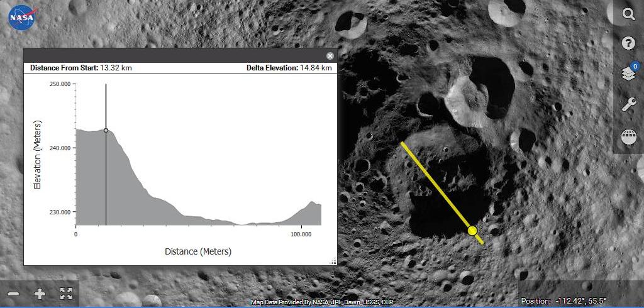This screenshot has height=308, width=644.
Task: Click the Distance From Start 13.32 km text
Action: tap(81, 68)
